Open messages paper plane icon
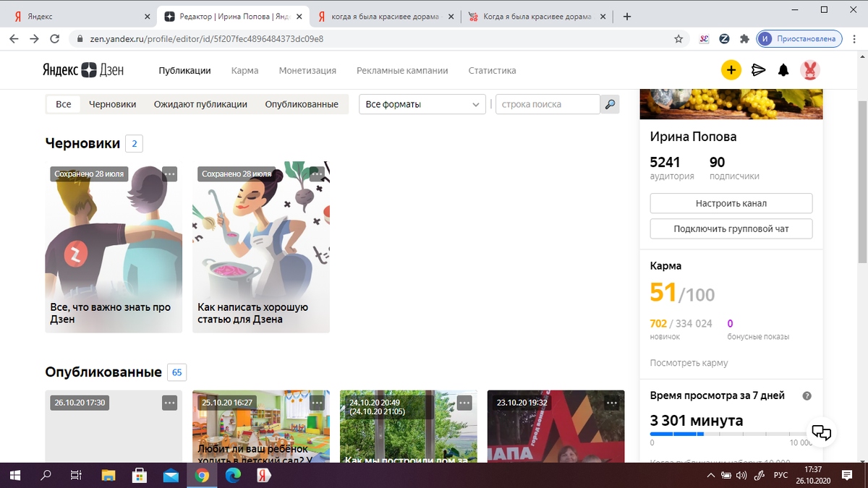 (x=758, y=70)
